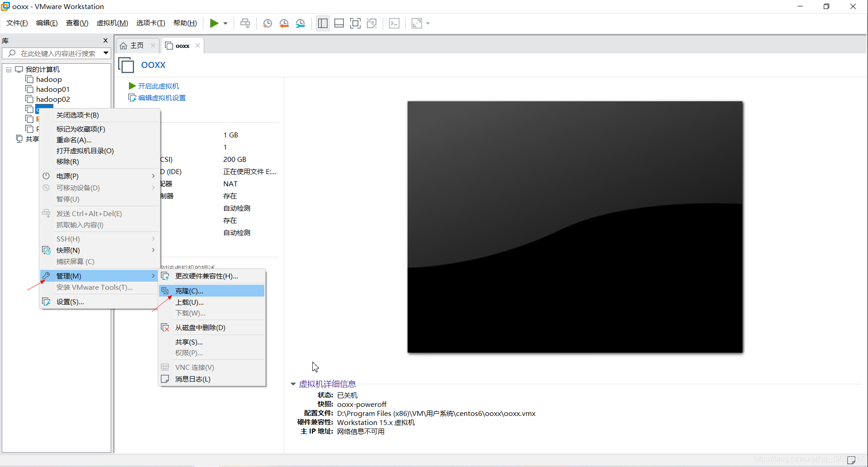Image resolution: width=868 pixels, height=467 pixels.
Task: Open the 选项卡(T) menu
Action: [151, 23]
